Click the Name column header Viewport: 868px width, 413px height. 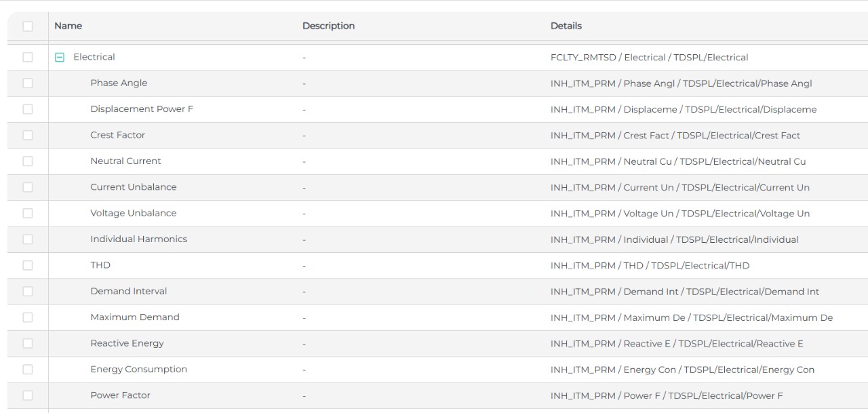(x=68, y=26)
